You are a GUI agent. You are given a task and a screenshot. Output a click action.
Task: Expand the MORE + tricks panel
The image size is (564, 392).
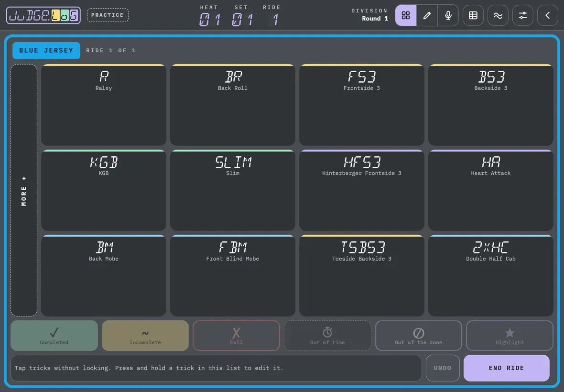pyautogui.click(x=24, y=190)
